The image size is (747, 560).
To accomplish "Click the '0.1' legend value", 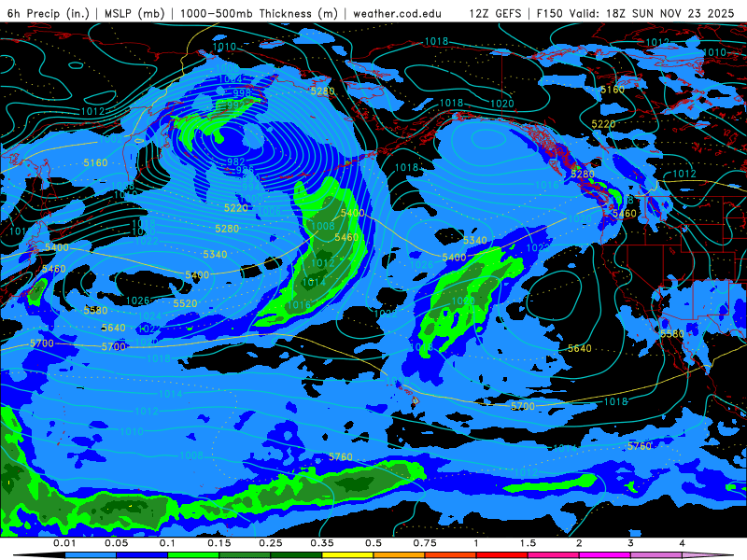I will coord(168,543).
